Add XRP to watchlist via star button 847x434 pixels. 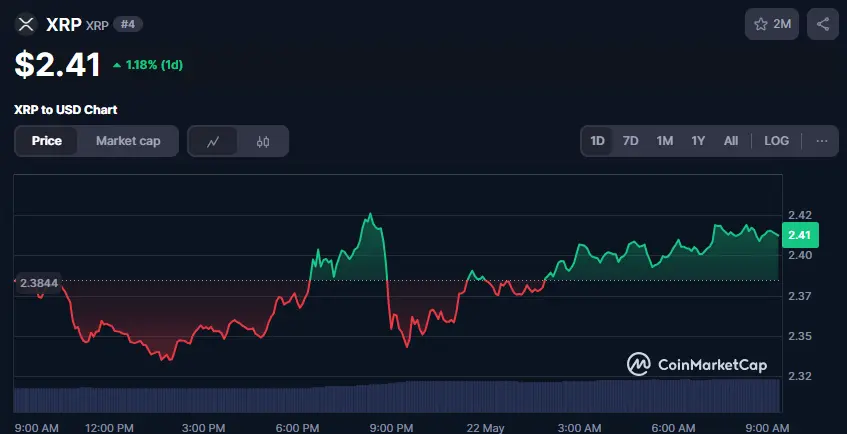tap(771, 24)
